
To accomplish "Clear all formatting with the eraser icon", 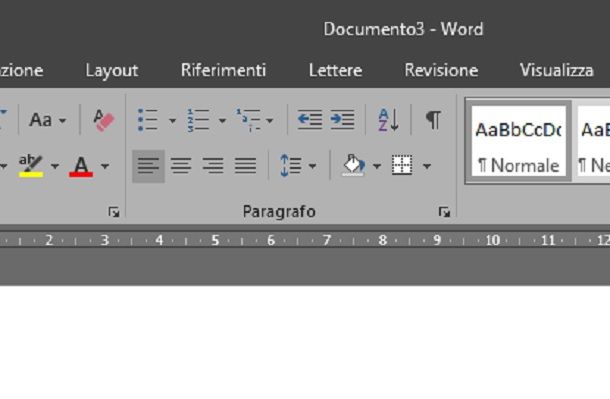I will (x=103, y=120).
